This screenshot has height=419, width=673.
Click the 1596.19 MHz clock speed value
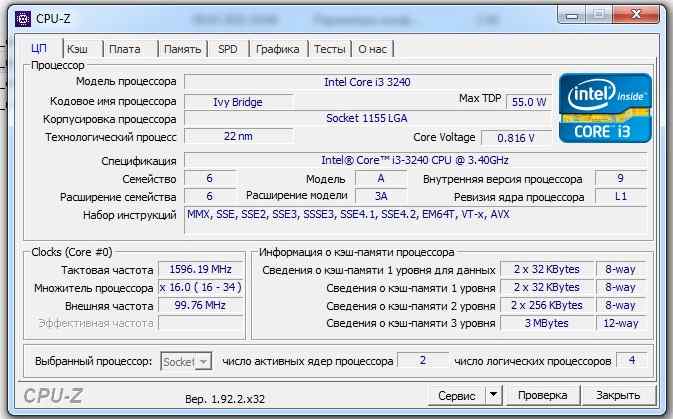click(x=200, y=270)
